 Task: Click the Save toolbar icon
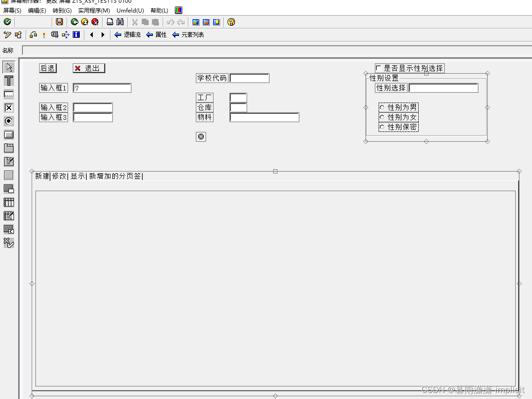(x=60, y=22)
